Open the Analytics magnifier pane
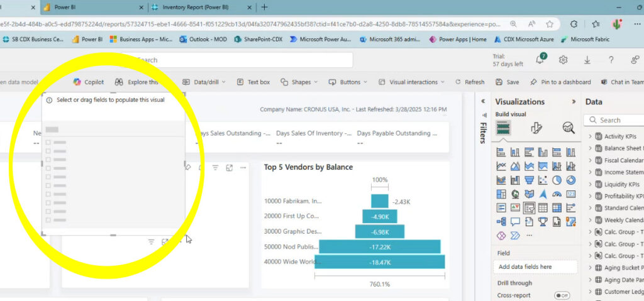Image resolution: width=644 pixels, height=301 pixels. (569, 128)
